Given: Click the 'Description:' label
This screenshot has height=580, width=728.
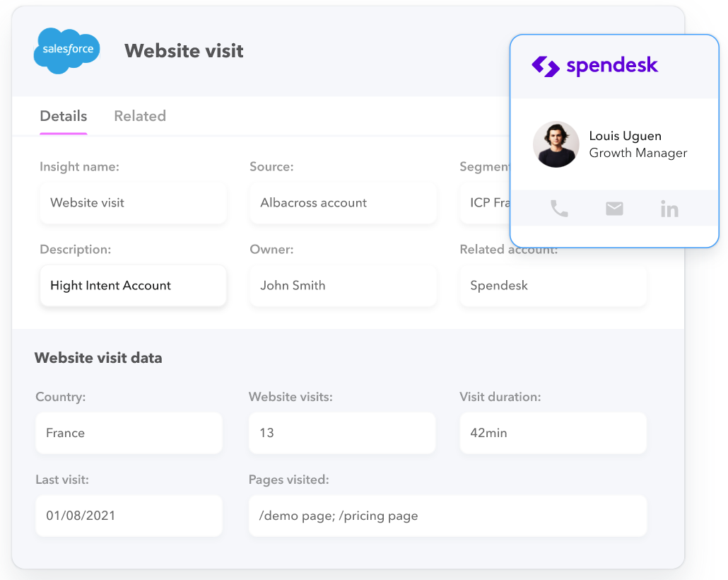Looking at the screenshot, I should (x=75, y=250).
